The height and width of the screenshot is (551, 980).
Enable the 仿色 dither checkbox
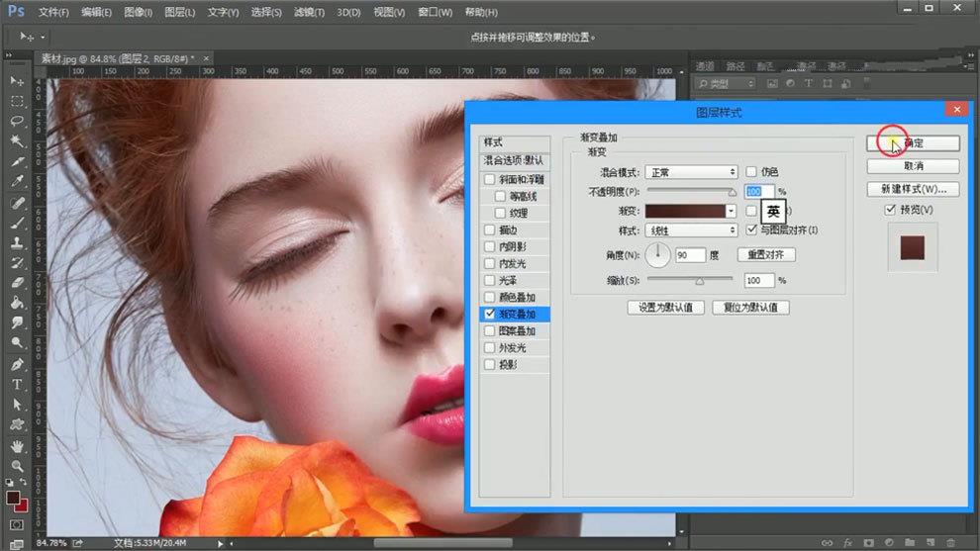[x=751, y=172]
